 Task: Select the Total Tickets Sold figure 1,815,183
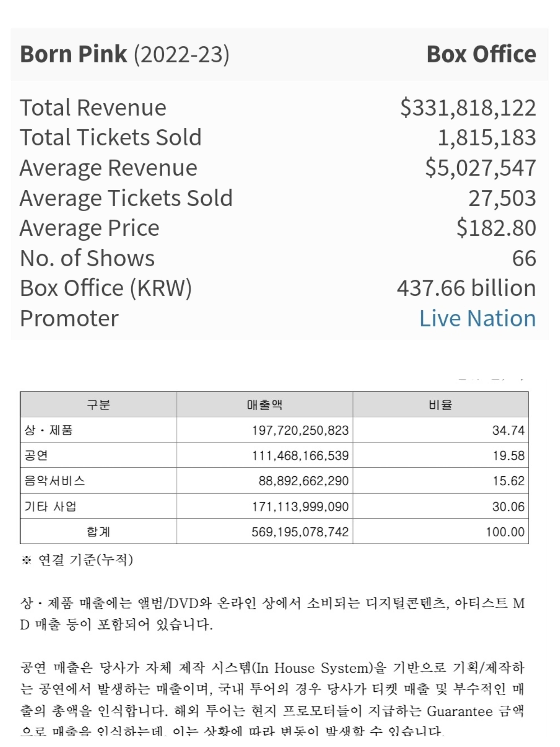[x=487, y=138]
